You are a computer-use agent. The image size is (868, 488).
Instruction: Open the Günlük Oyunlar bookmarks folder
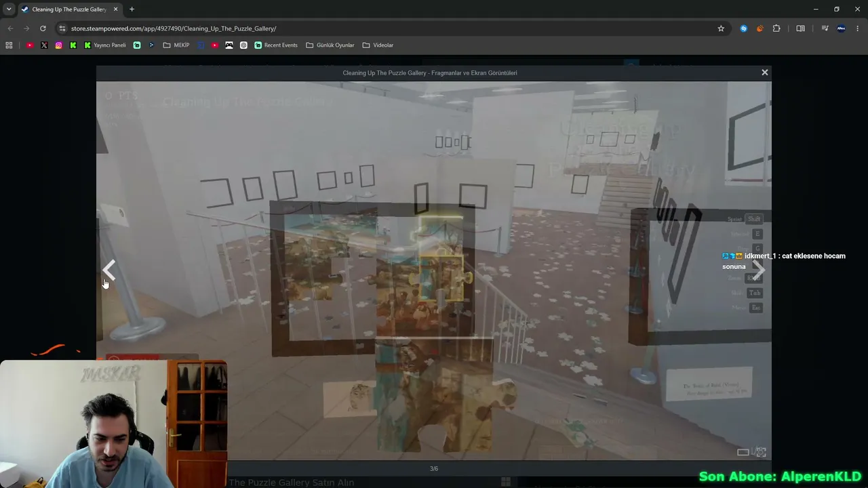point(330,45)
